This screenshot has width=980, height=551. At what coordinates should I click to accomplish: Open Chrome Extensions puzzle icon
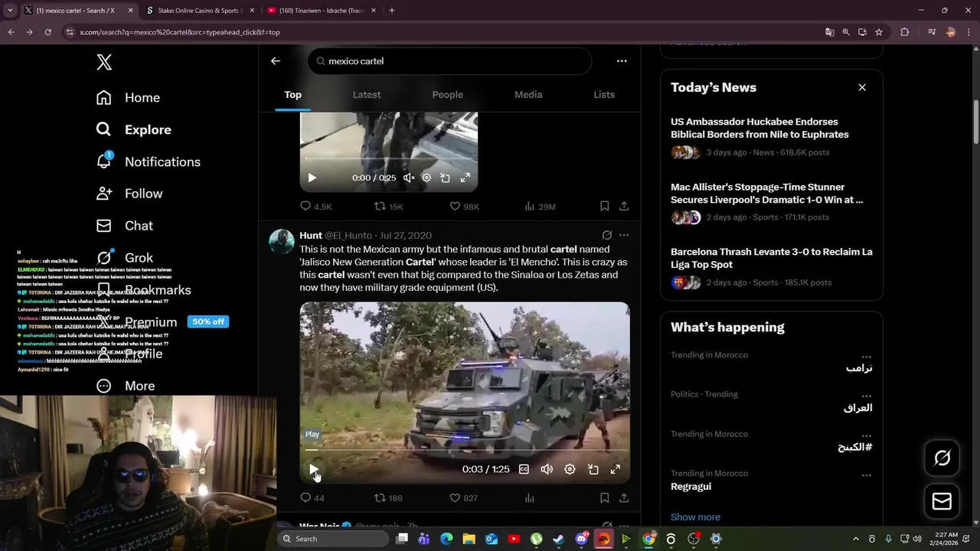[x=904, y=32]
